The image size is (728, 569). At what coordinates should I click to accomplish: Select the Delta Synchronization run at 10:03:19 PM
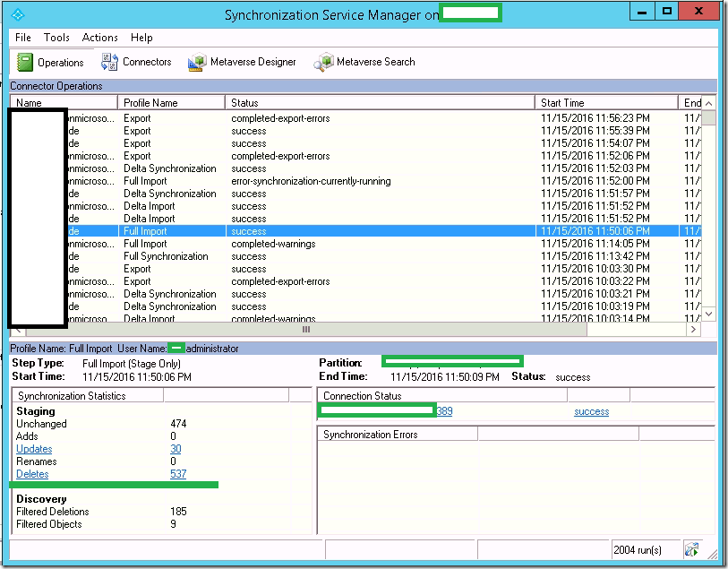(355, 306)
